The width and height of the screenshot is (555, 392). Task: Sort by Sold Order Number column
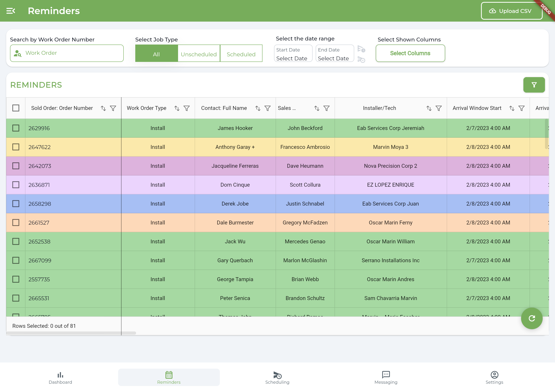click(103, 108)
